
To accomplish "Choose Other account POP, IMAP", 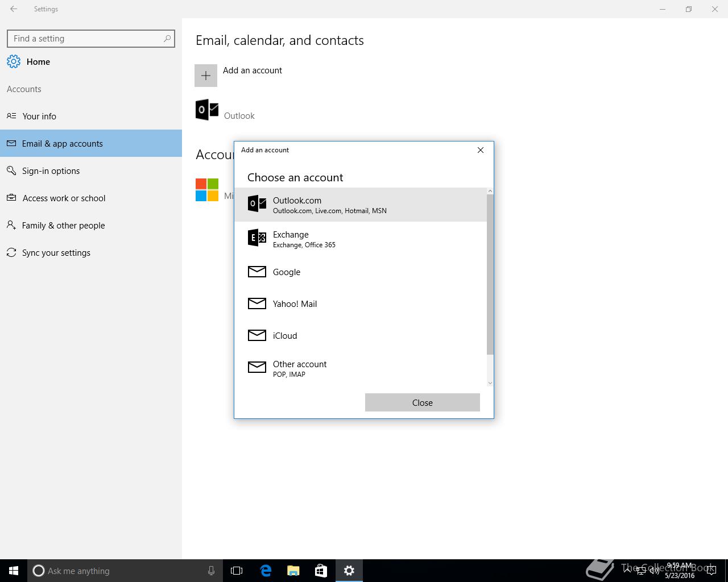I will point(361,368).
